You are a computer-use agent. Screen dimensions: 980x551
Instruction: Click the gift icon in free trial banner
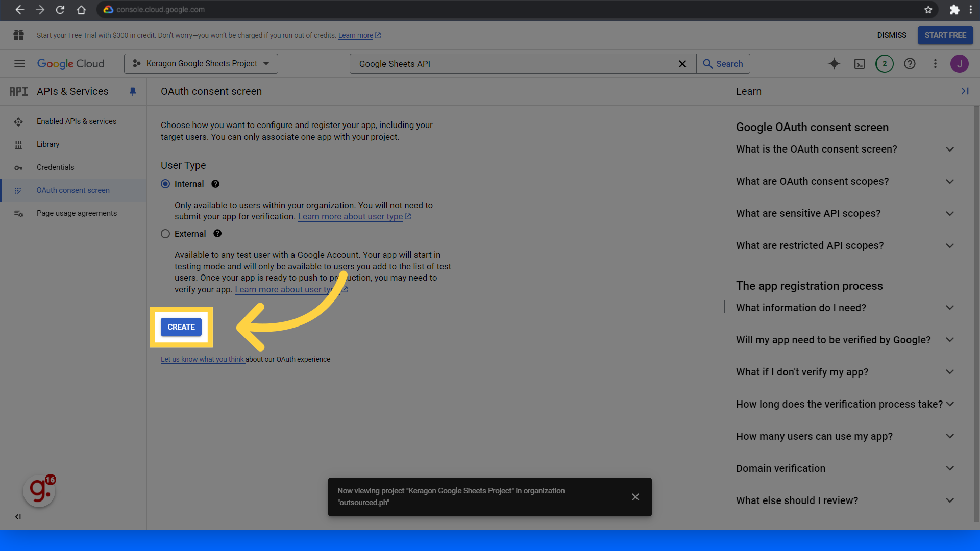click(x=19, y=35)
